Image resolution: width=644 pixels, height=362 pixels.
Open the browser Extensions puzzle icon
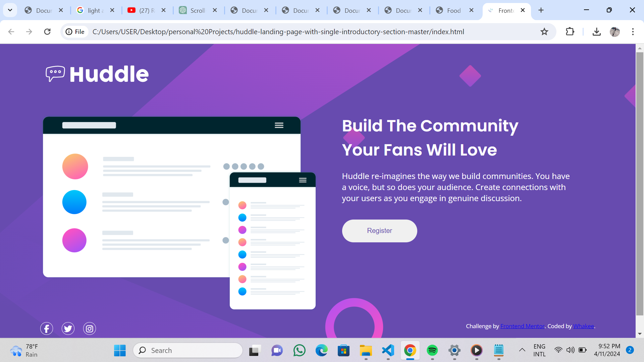(570, 32)
